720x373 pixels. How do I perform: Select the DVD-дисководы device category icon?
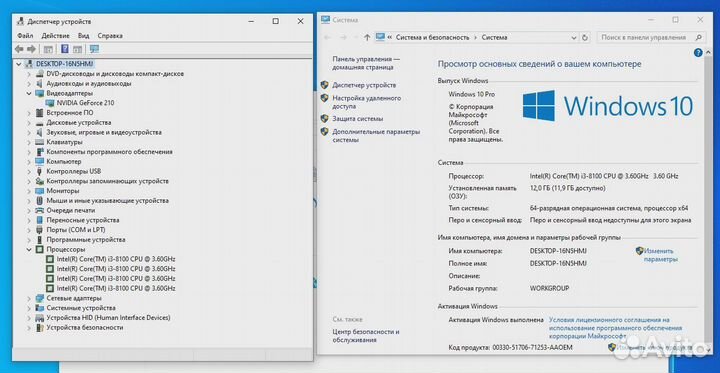[x=39, y=73]
